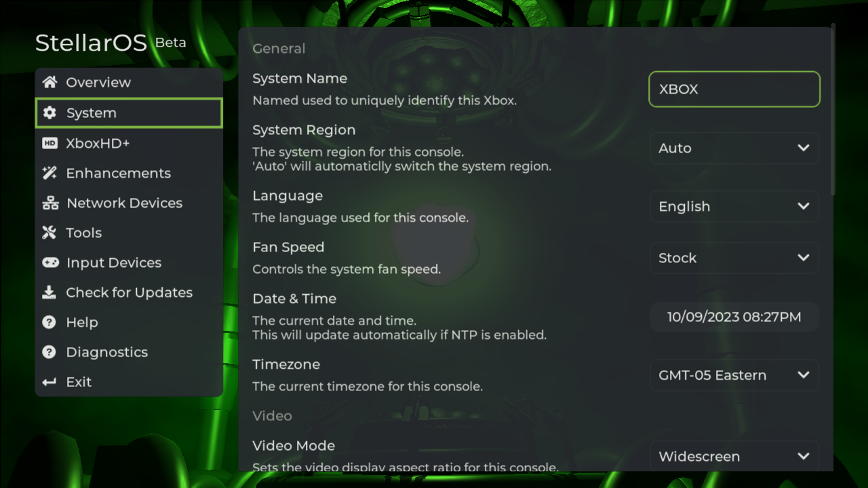Click the System Name setting label

coord(300,79)
